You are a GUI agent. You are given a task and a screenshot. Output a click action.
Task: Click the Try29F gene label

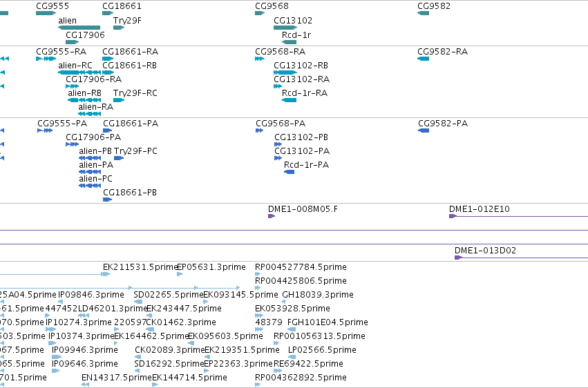[128, 21]
